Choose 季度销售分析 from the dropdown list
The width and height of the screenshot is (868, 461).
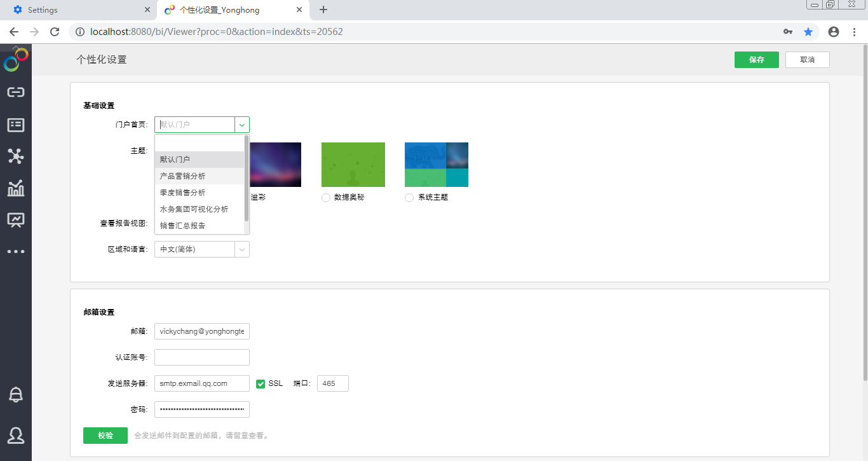183,193
